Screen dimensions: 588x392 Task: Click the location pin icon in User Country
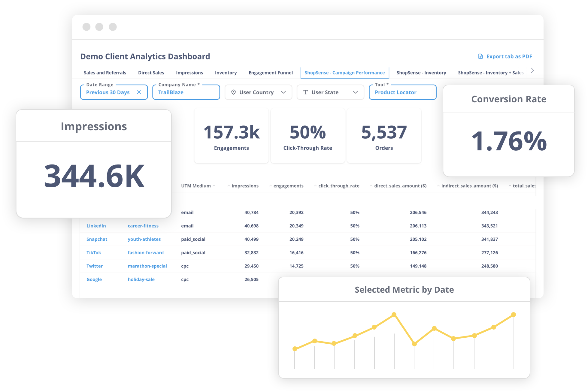coord(233,92)
